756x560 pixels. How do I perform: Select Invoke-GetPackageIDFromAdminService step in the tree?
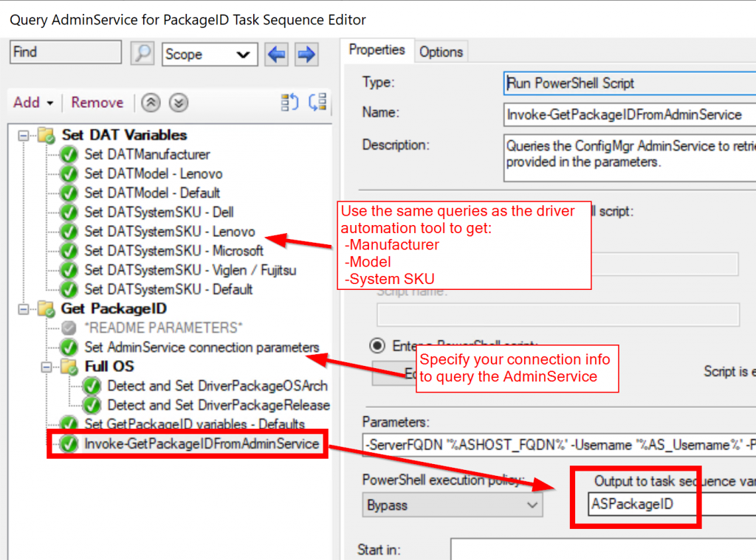click(x=201, y=444)
